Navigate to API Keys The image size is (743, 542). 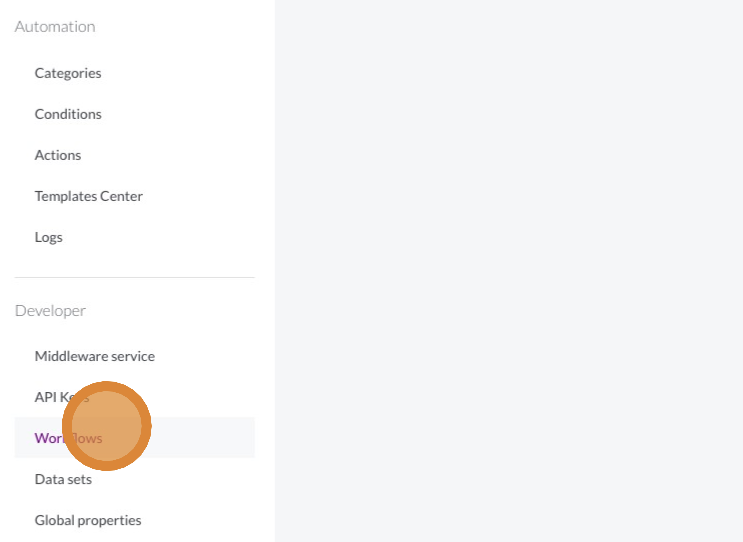(x=62, y=397)
